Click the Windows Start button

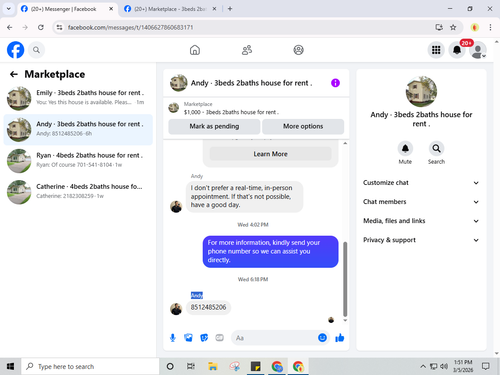point(10,366)
